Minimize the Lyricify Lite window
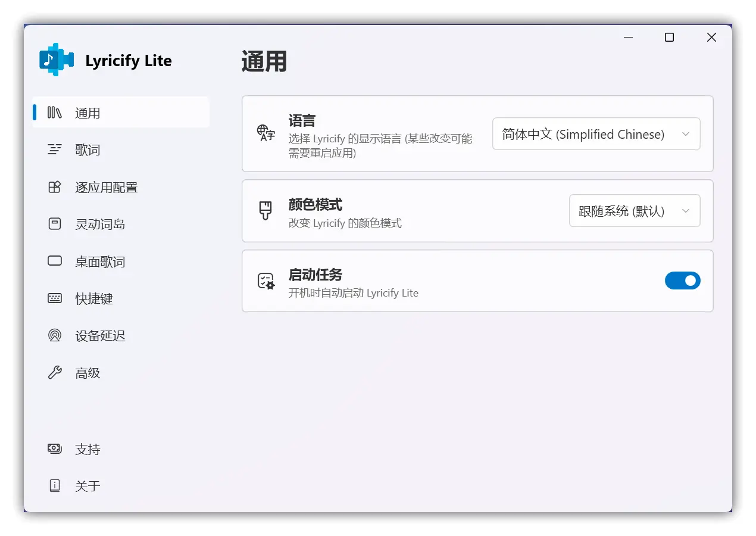This screenshot has height=536, width=756. 628,38
